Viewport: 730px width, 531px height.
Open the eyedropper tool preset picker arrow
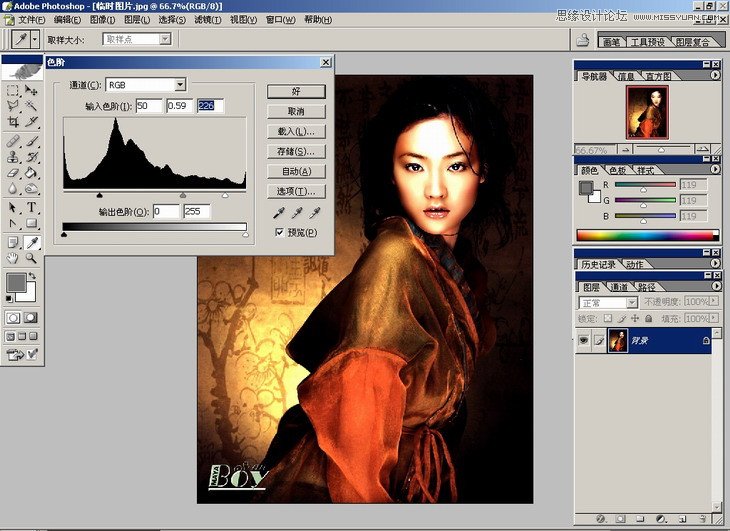(x=35, y=40)
